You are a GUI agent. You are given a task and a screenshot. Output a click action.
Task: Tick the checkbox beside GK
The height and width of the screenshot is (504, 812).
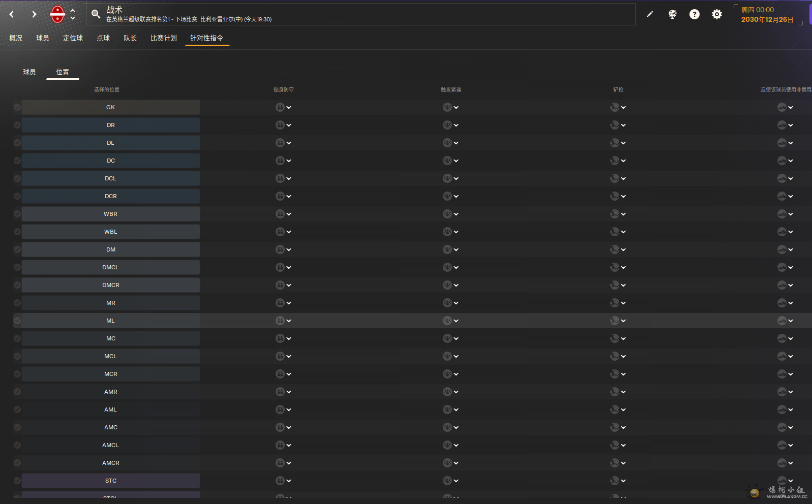click(x=17, y=107)
